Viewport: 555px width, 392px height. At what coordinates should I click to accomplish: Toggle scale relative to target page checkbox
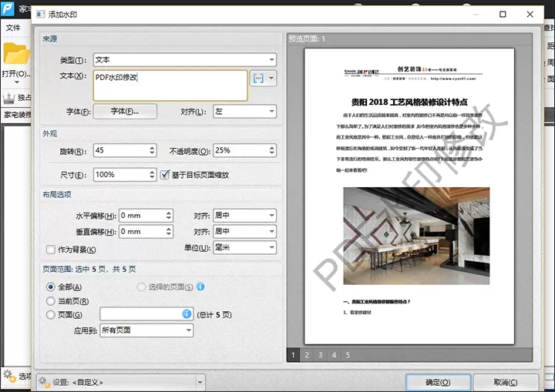click(x=165, y=174)
